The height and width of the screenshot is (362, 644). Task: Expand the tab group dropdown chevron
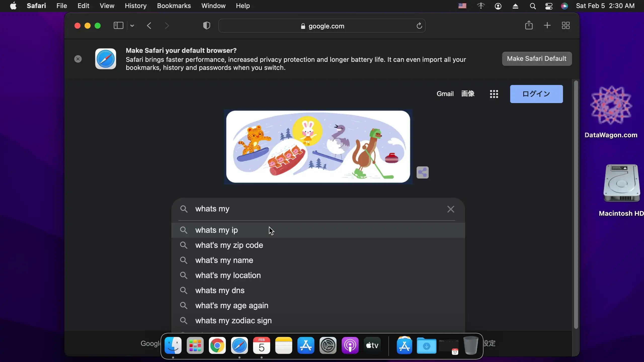click(132, 26)
